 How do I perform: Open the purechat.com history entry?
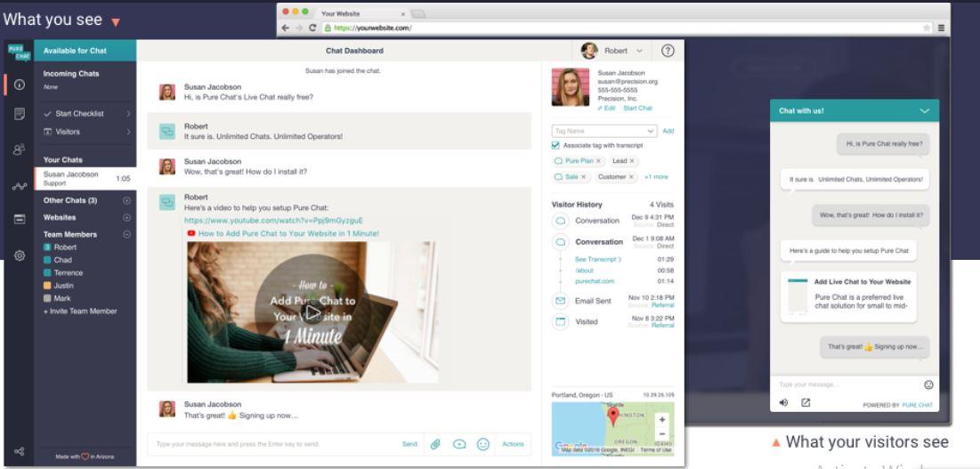595,281
